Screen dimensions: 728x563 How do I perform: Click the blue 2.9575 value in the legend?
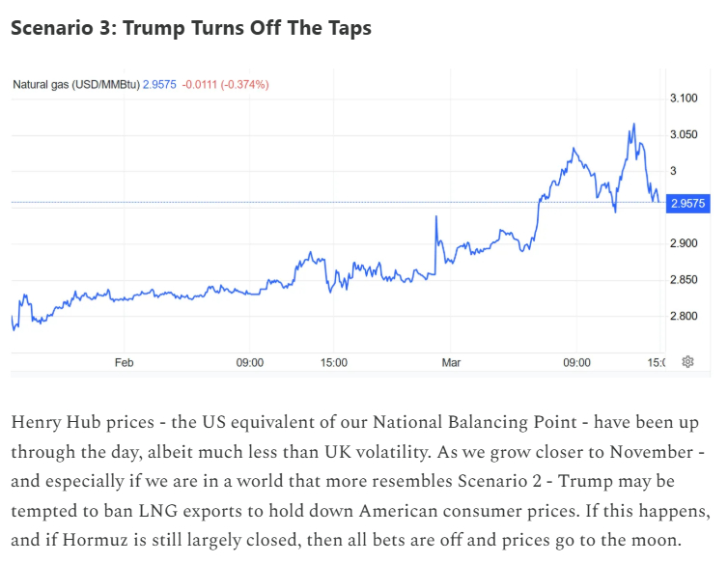click(159, 85)
